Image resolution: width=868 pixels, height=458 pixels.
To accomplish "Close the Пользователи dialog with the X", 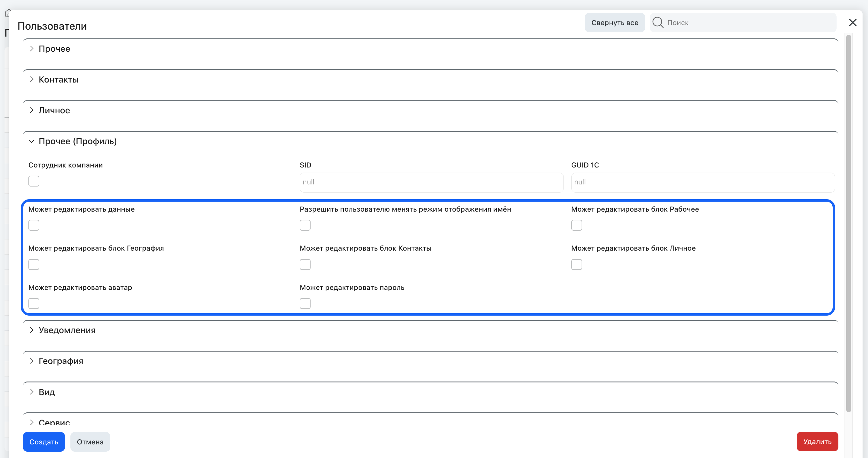I will [853, 23].
